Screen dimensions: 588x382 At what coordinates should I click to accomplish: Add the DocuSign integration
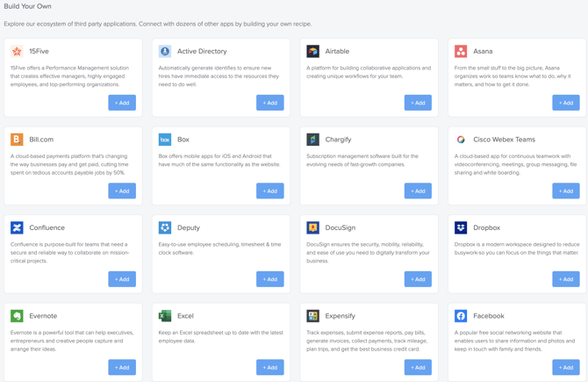418,279
